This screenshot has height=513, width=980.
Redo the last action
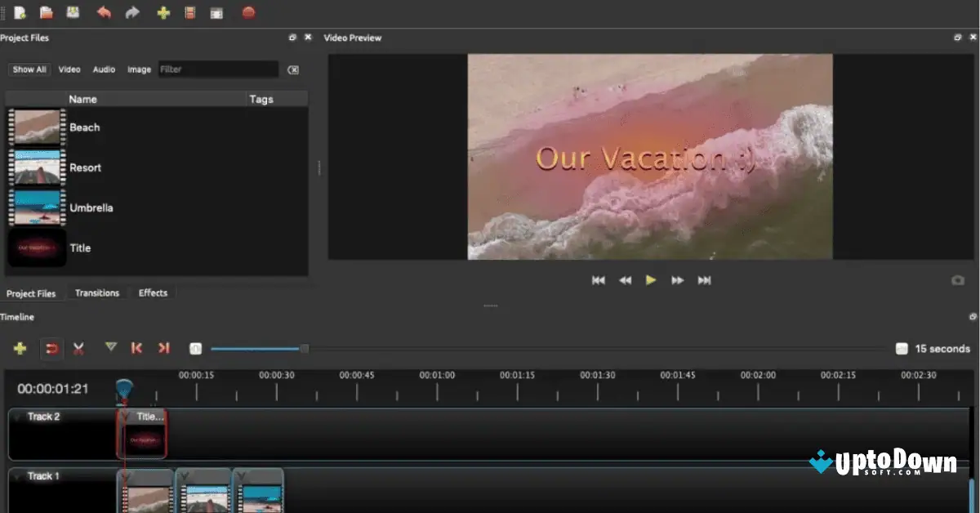tap(132, 12)
